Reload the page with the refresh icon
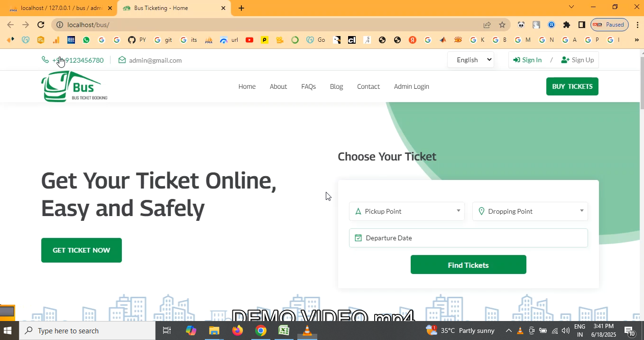Screen dimensions: 644x340 [41, 25]
